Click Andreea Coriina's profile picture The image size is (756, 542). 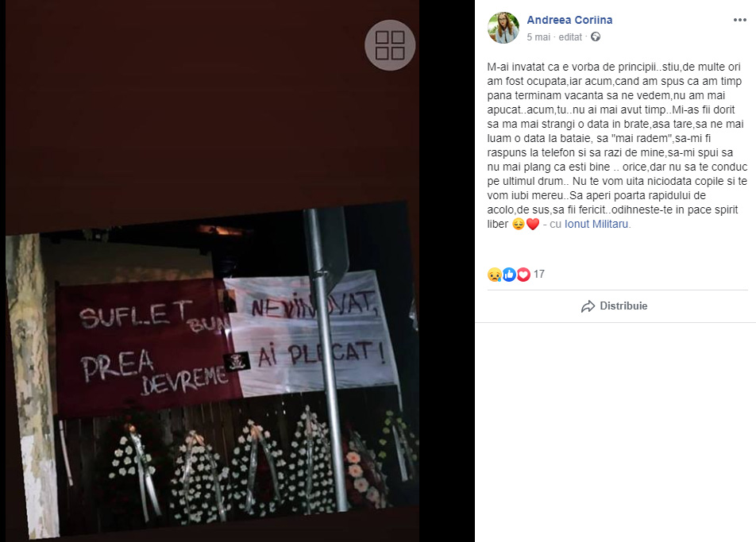pos(503,28)
